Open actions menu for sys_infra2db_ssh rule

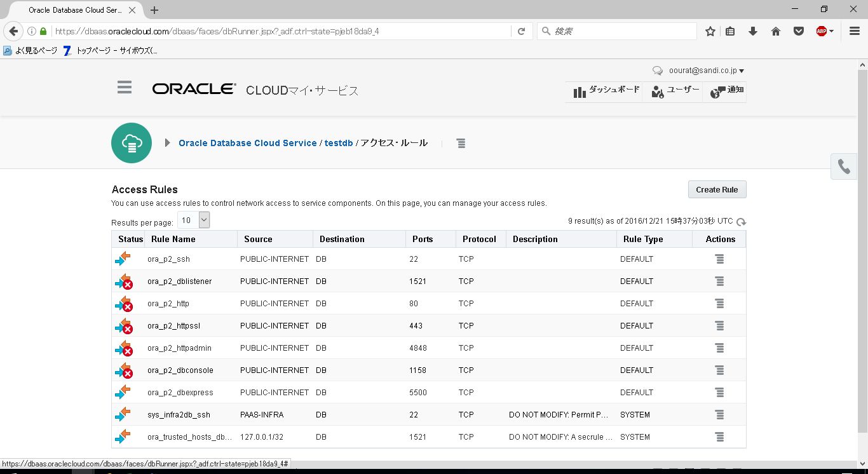[x=719, y=415]
